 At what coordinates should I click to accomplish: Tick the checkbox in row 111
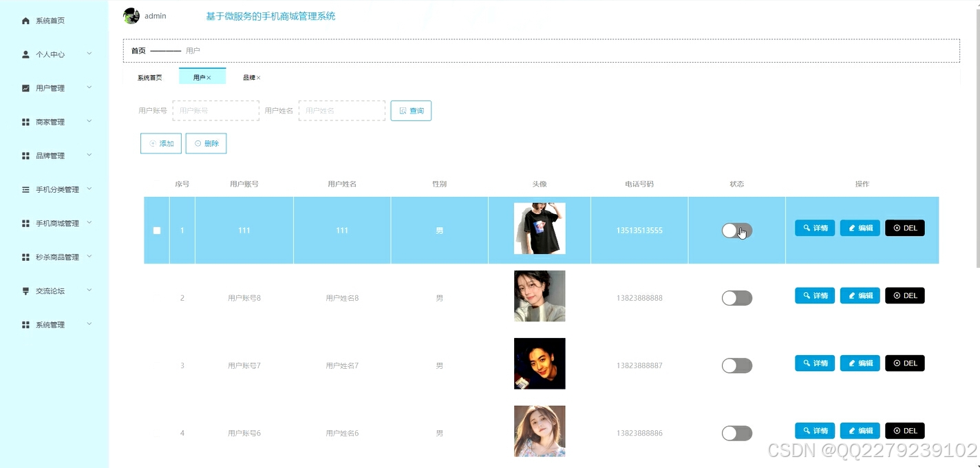point(157,231)
